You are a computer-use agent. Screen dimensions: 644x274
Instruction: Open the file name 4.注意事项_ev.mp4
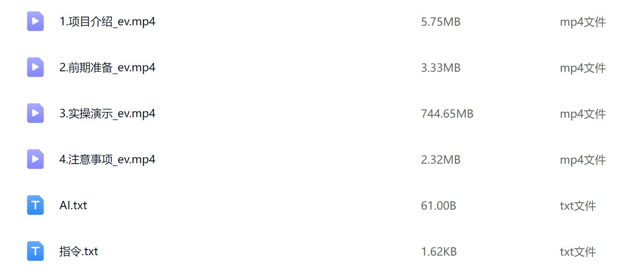tap(107, 160)
